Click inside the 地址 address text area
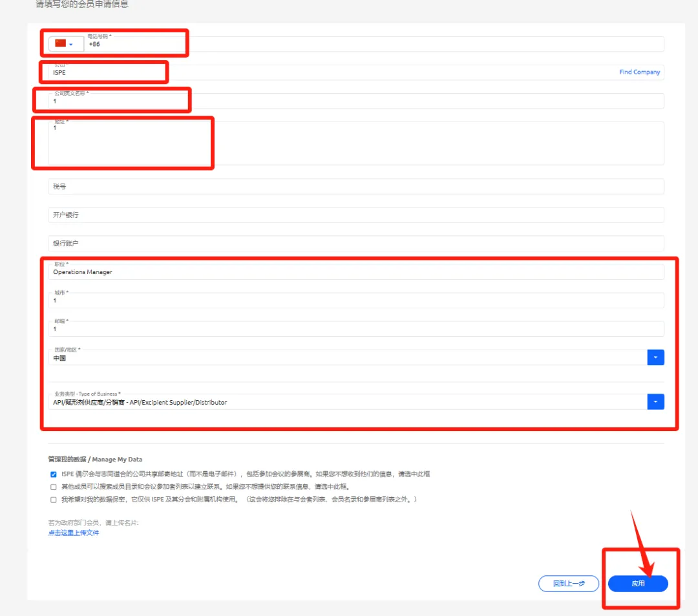The height and width of the screenshot is (616, 698). [355, 143]
